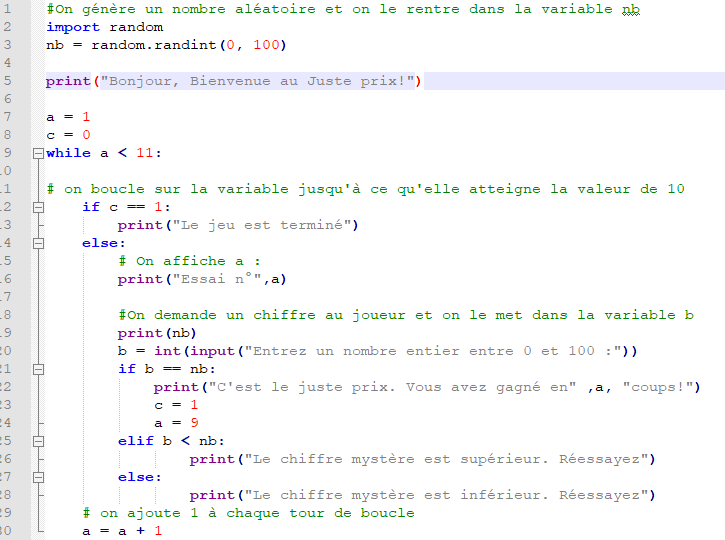Click line number 20 in the margin
The width and height of the screenshot is (725, 540).
point(8,351)
